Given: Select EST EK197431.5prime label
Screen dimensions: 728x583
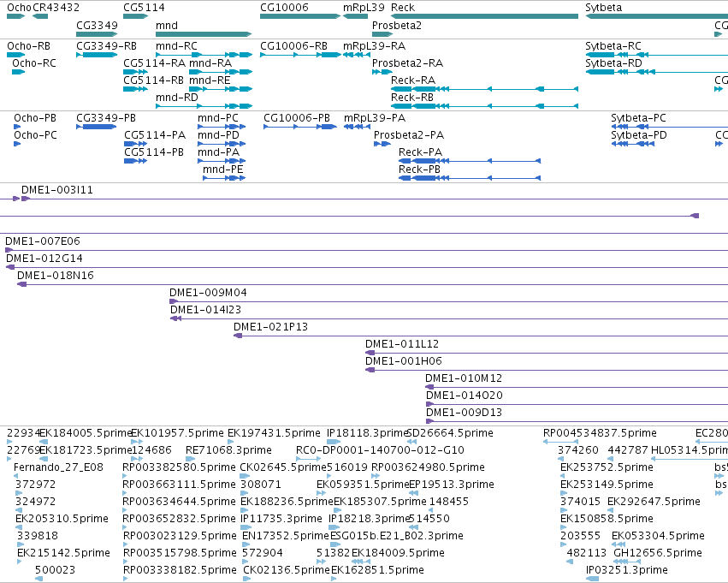Looking at the screenshot, I should pos(274,433).
